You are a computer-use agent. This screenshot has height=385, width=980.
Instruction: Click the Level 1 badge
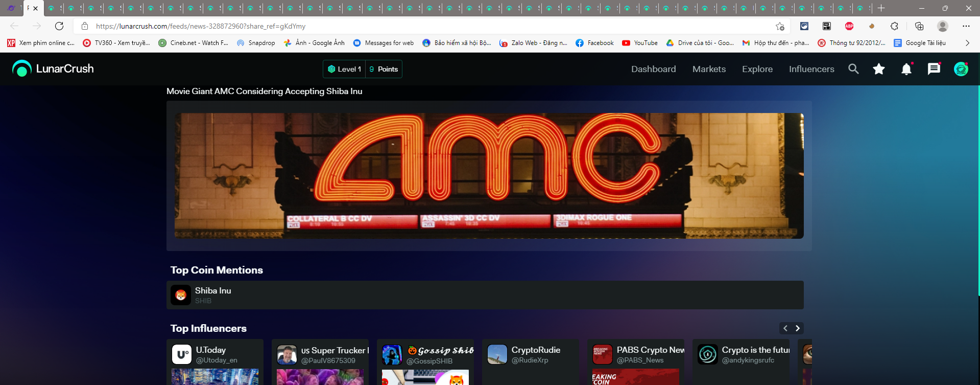tap(345, 69)
